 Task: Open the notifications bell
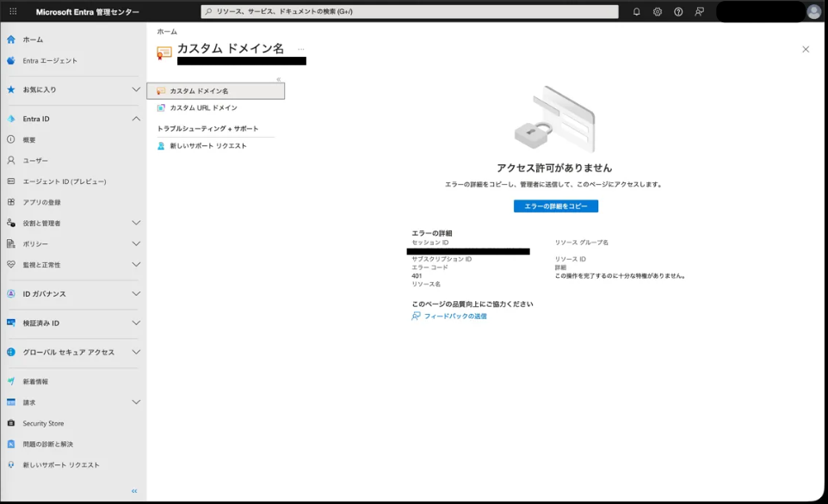point(636,11)
